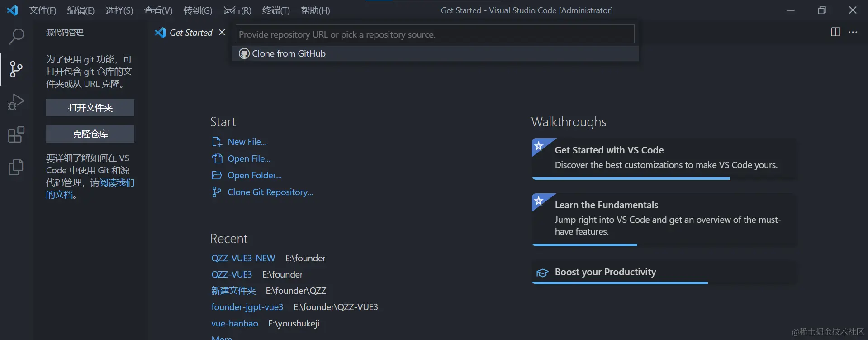This screenshot has width=868, height=340.
Task: Click the Open File icon under Start
Action: (217, 158)
